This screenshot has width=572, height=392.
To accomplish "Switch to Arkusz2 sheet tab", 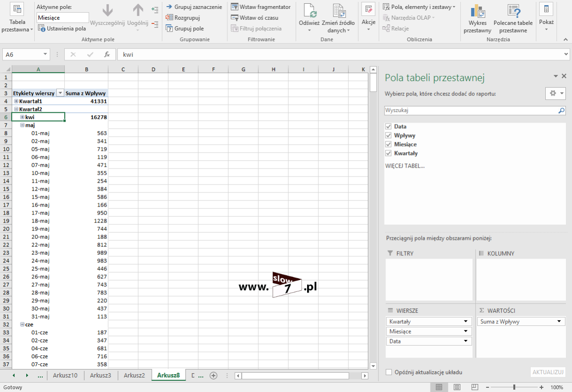I will click(134, 375).
